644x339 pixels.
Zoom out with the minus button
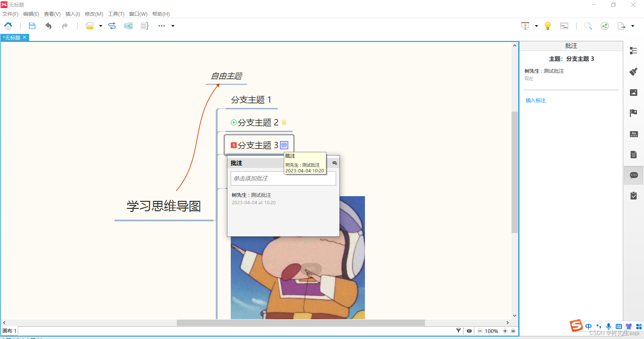tap(480, 331)
